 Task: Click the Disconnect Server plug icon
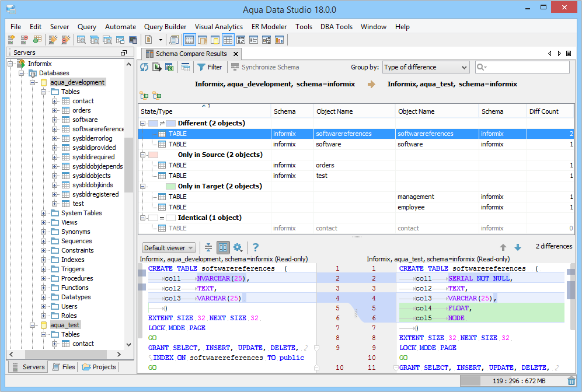(x=66, y=40)
